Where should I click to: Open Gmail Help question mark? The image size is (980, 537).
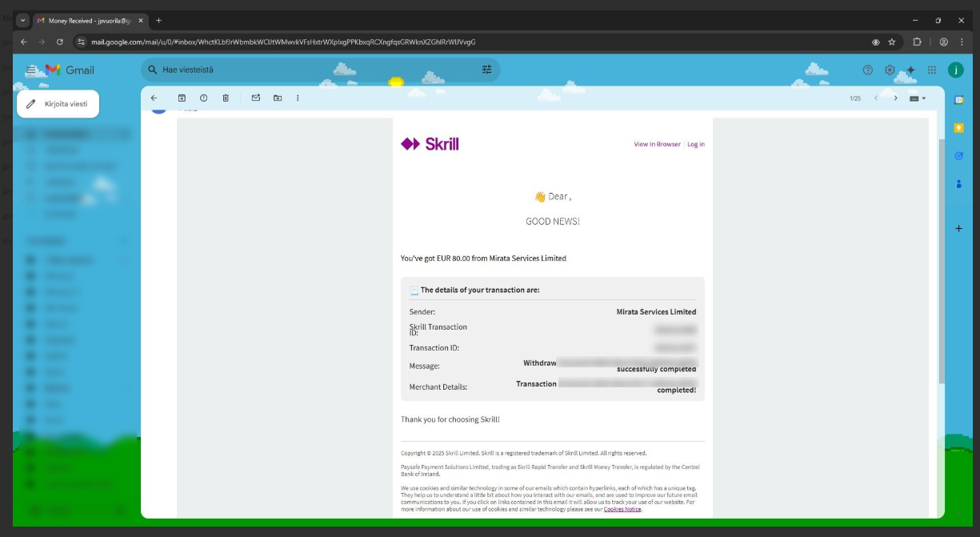tap(868, 70)
